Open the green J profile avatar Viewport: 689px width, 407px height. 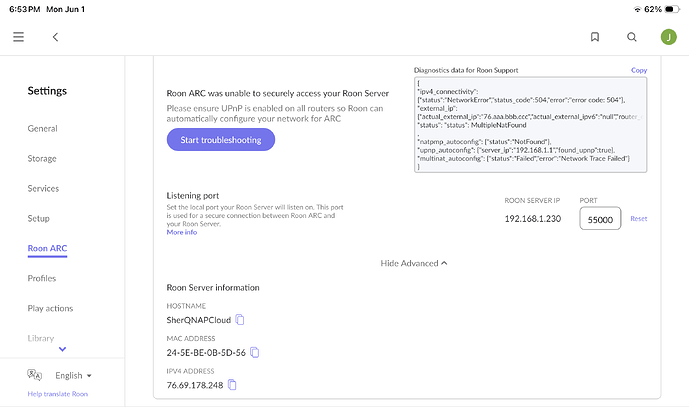pos(668,37)
